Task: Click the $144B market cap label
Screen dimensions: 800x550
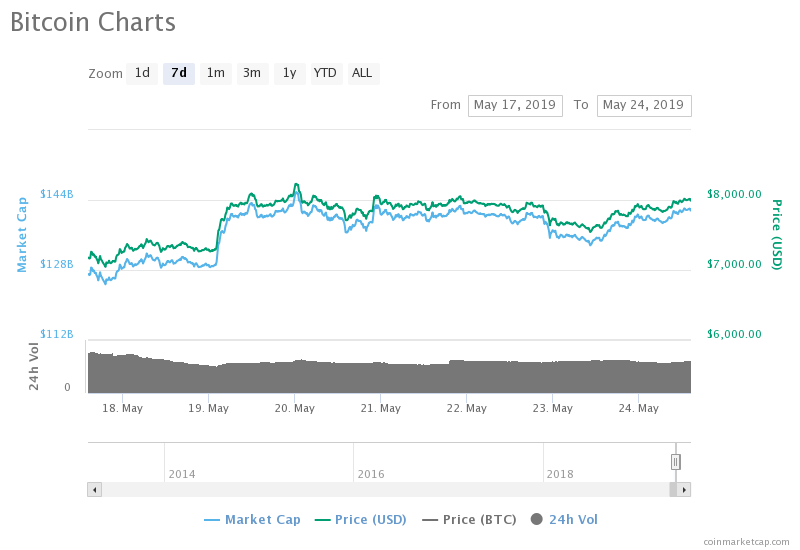Action: coord(57,194)
